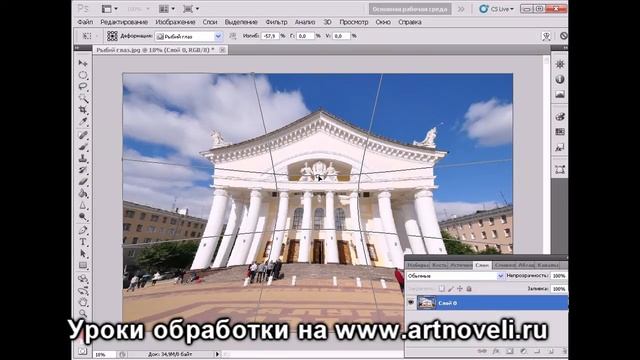Hide the Слой 0 layer with eye icon
This screenshot has height=360, width=640.
coord(411,303)
